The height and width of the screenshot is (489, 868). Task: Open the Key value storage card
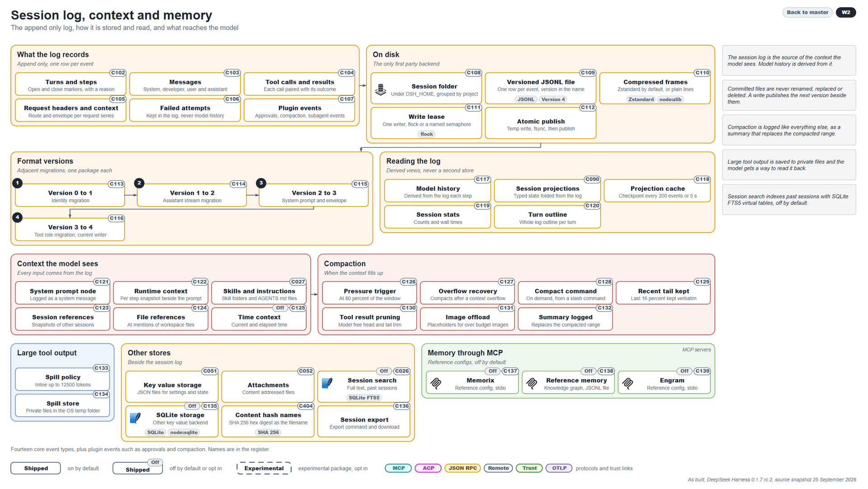[x=172, y=387]
